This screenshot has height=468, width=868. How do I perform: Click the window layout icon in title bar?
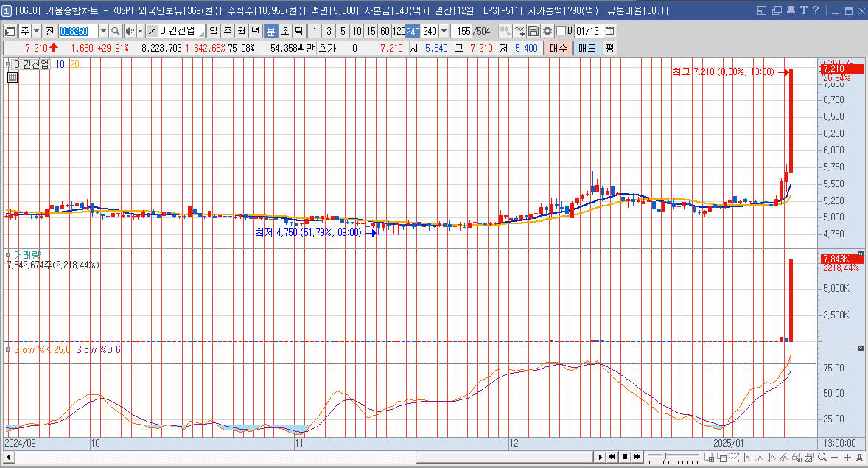(x=762, y=10)
